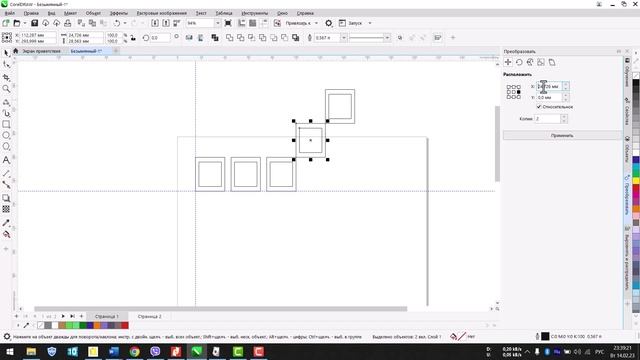640x360 pixels.
Task: Click the X position field in Transform docker
Action: coord(549,87)
